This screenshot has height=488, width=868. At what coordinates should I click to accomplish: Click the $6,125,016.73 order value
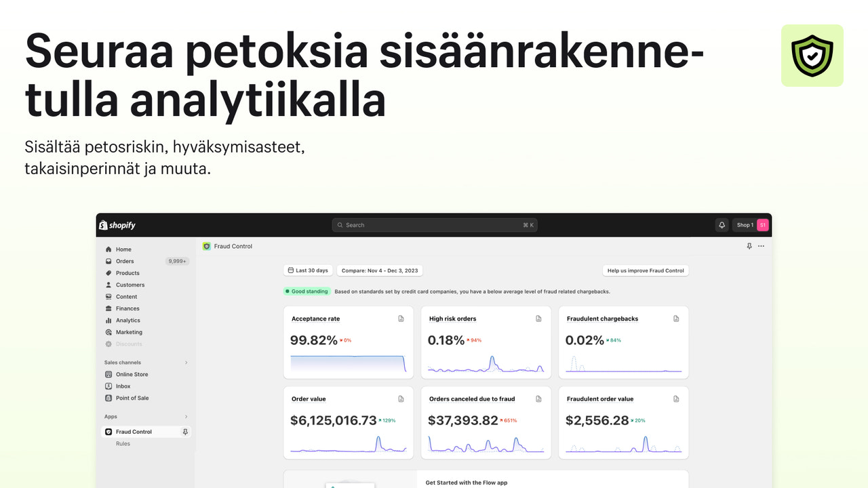[x=333, y=421]
